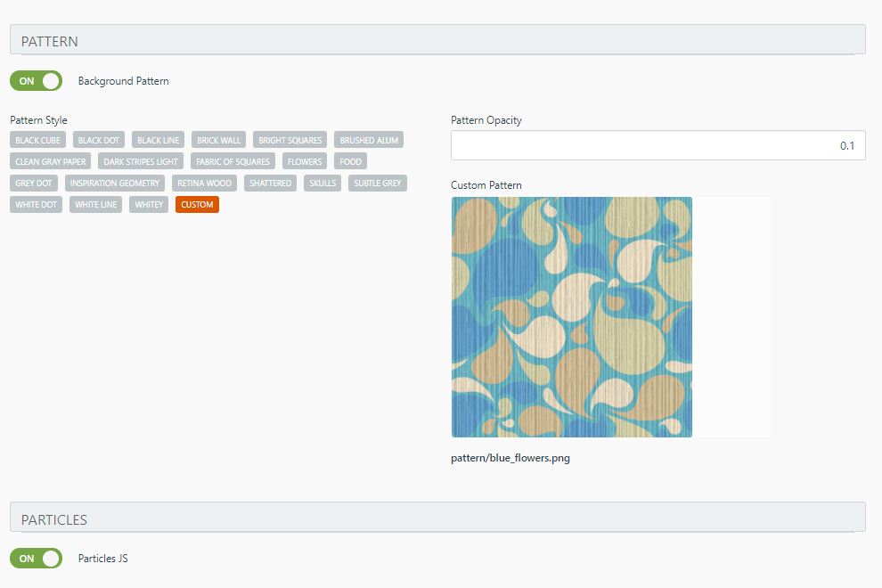Select the highlighted Custom pattern option
The width and height of the screenshot is (882, 588).
(x=197, y=204)
